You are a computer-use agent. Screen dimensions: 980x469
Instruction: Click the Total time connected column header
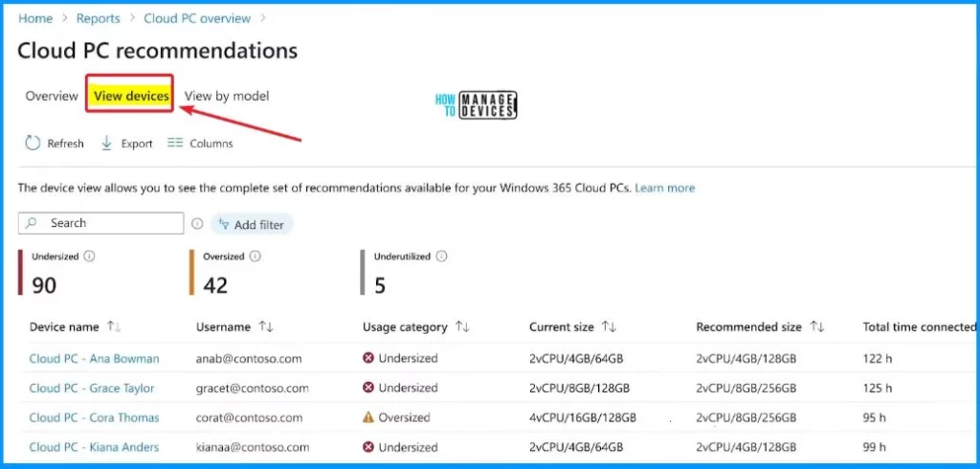(919, 327)
